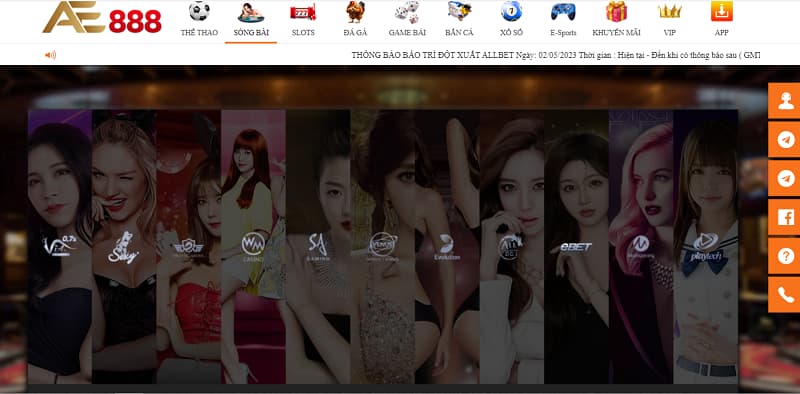The height and width of the screenshot is (394, 800).
Task: Click the announcement speaker icon
Action: coord(51,55)
